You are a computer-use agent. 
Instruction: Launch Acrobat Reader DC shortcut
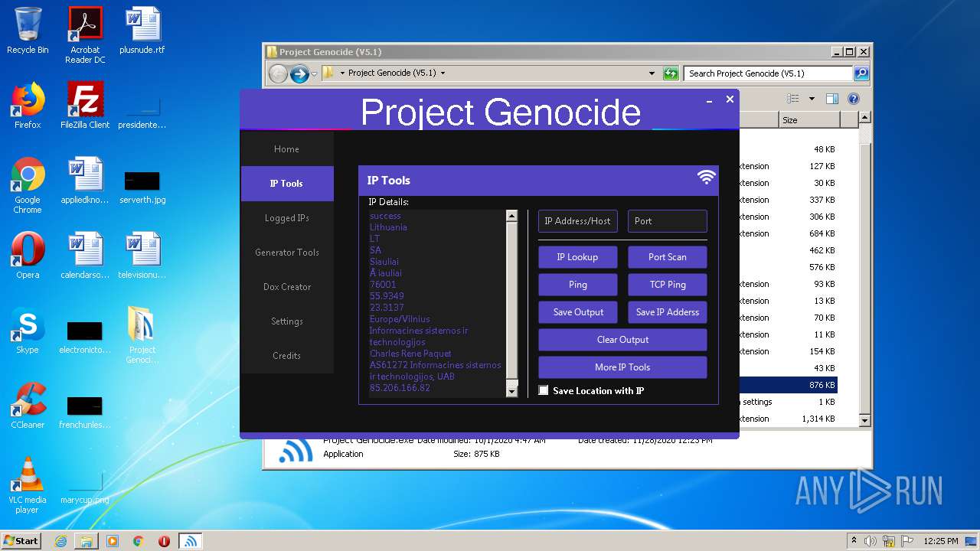point(85,35)
